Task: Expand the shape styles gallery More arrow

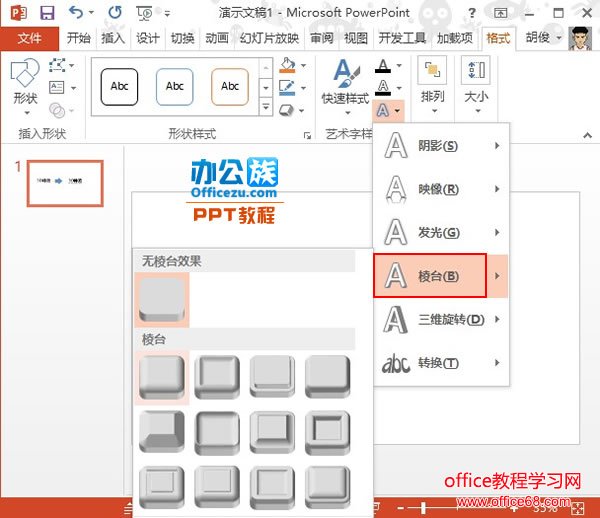Action: [266, 107]
